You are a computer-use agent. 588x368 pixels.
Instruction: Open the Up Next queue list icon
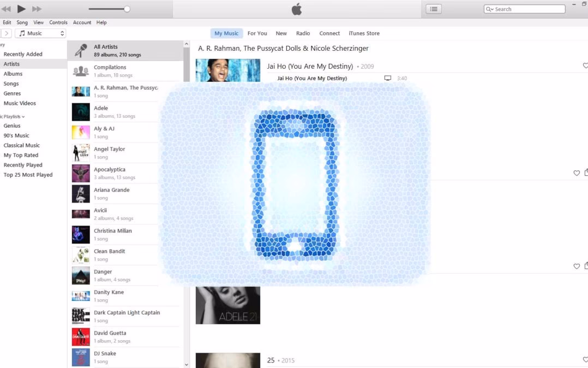coord(434,9)
